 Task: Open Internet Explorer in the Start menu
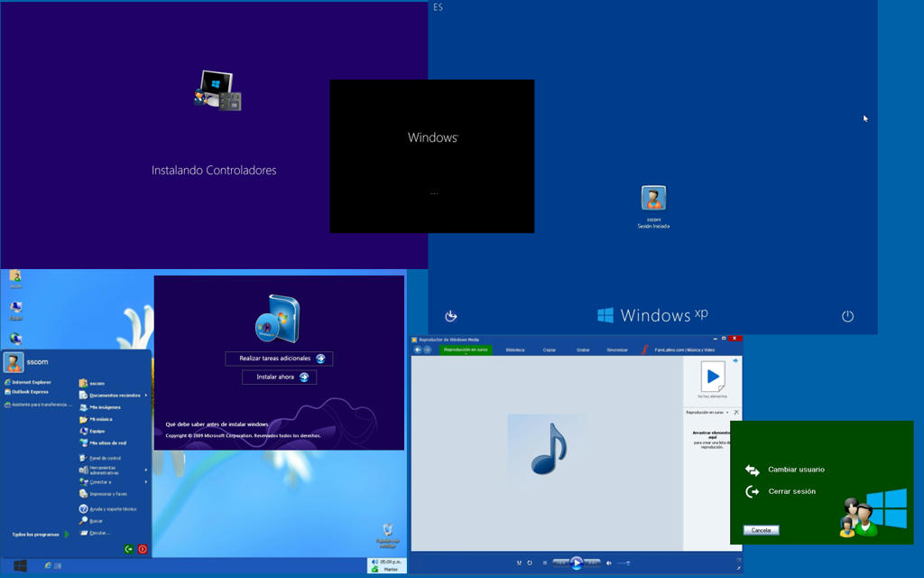[x=28, y=382]
